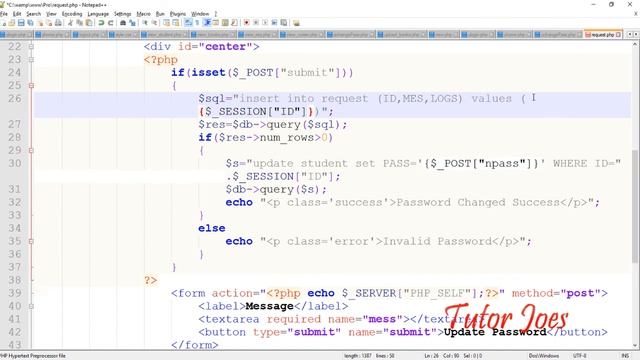
Task: Click the 'Message' label text on line 40
Action: click(269, 306)
